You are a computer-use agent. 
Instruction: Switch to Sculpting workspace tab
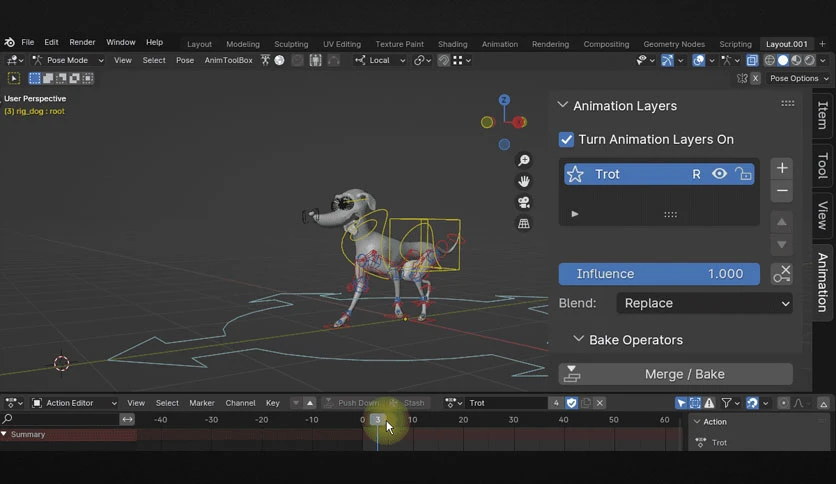coord(291,44)
